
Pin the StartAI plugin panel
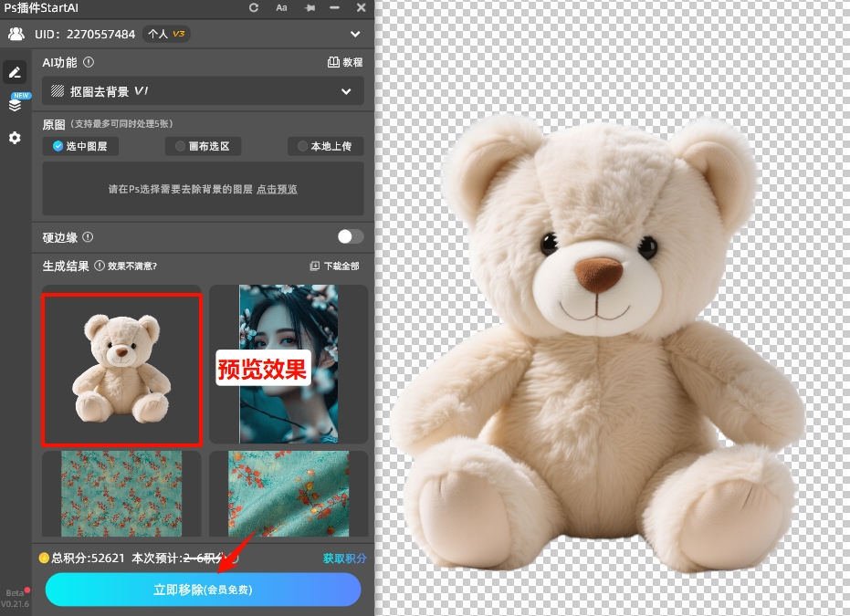click(x=310, y=7)
